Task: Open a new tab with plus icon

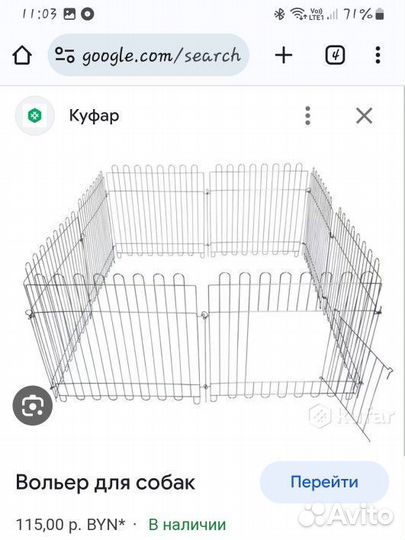Action: click(284, 55)
